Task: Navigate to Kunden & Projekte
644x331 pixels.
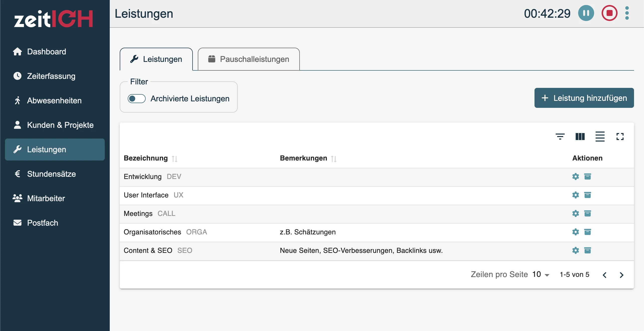Action: pyautogui.click(x=55, y=125)
